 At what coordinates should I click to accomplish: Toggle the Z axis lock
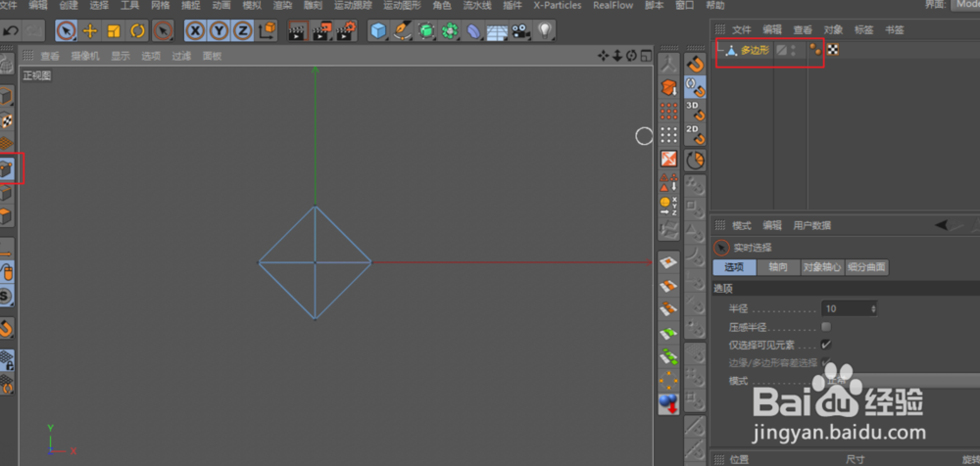tap(243, 30)
